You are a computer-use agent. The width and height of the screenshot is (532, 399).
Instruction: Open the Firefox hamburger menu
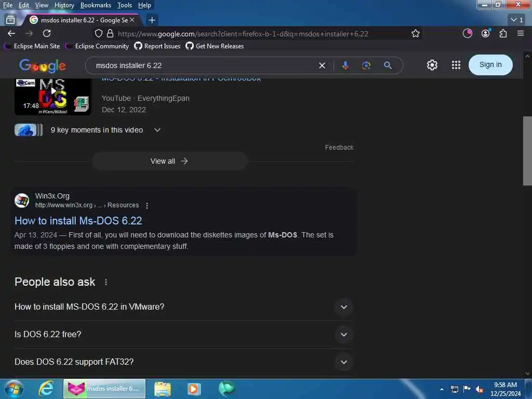[x=521, y=33]
